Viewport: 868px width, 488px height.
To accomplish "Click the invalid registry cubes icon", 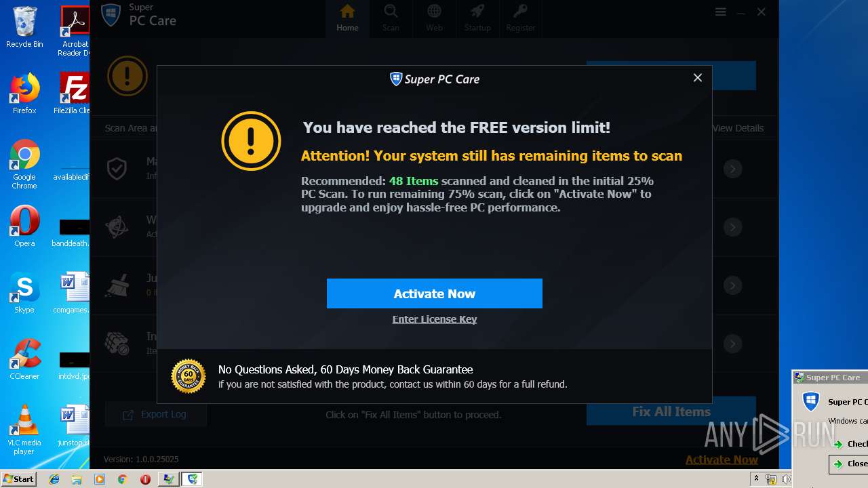I will click(x=117, y=344).
